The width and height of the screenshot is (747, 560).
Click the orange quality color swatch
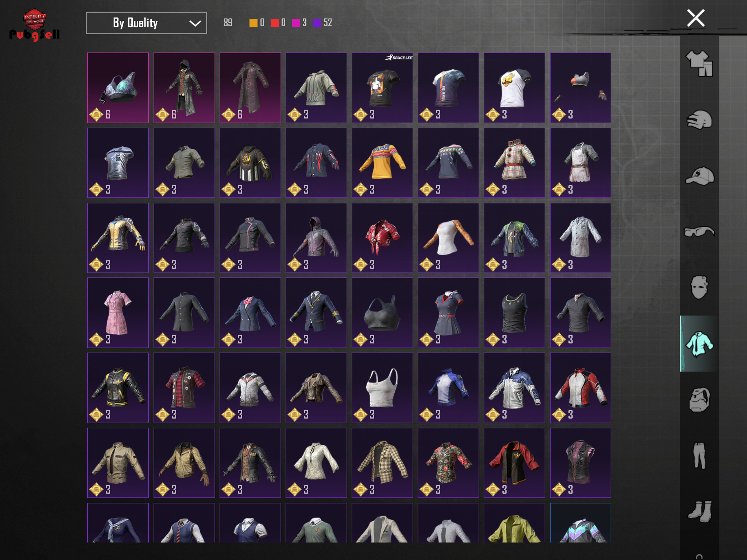[253, 23]
